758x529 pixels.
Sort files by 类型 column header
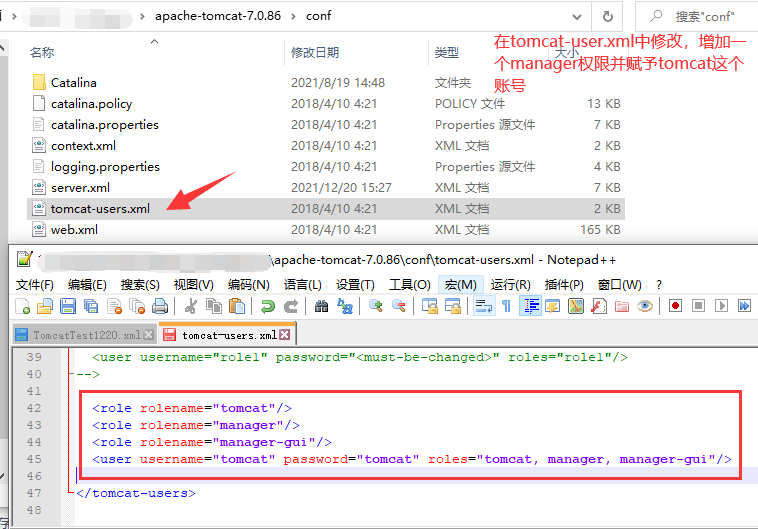(447, 52)
